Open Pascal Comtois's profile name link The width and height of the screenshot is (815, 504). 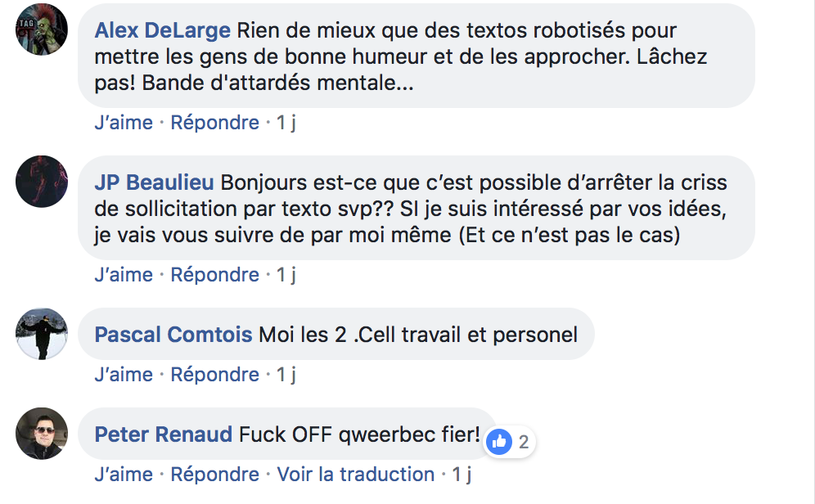(x=173, y=335)
